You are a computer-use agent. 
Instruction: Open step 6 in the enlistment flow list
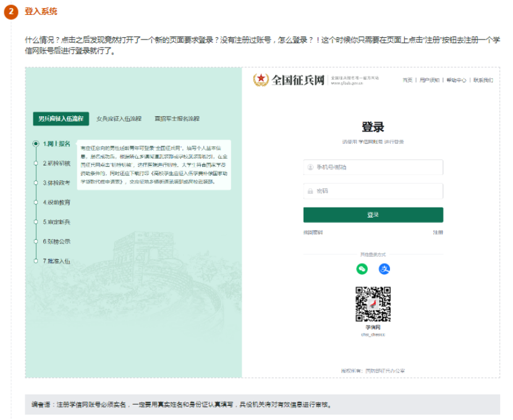(x=56, y=241)
